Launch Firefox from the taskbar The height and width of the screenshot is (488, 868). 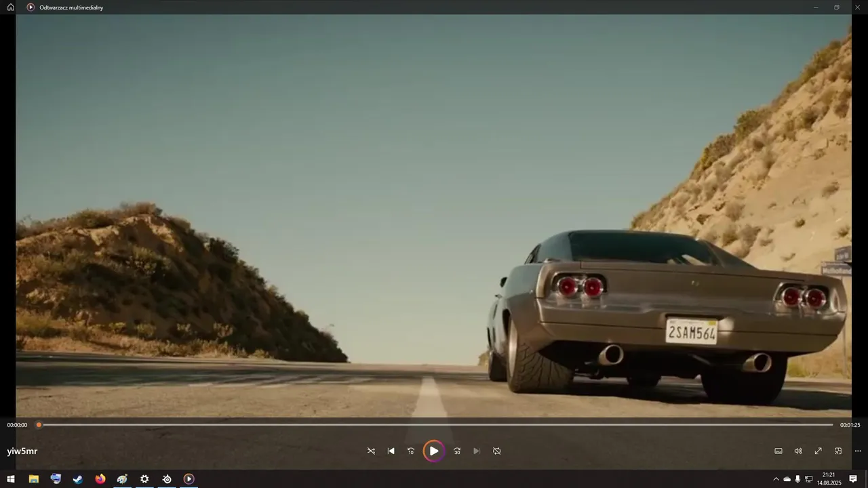tap(100, 479)
